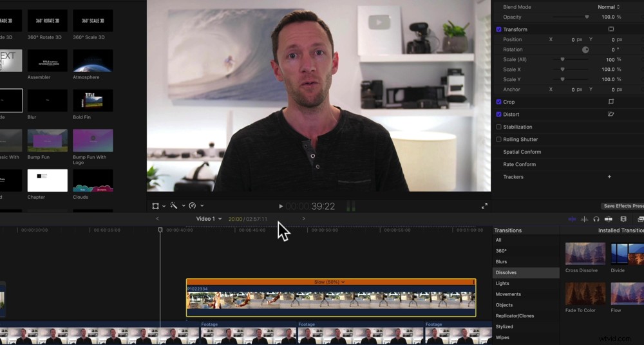Select Bump Fun With Logo title
Screen dimensions: 644x345
pyautogui.click(x=93, y=140)
